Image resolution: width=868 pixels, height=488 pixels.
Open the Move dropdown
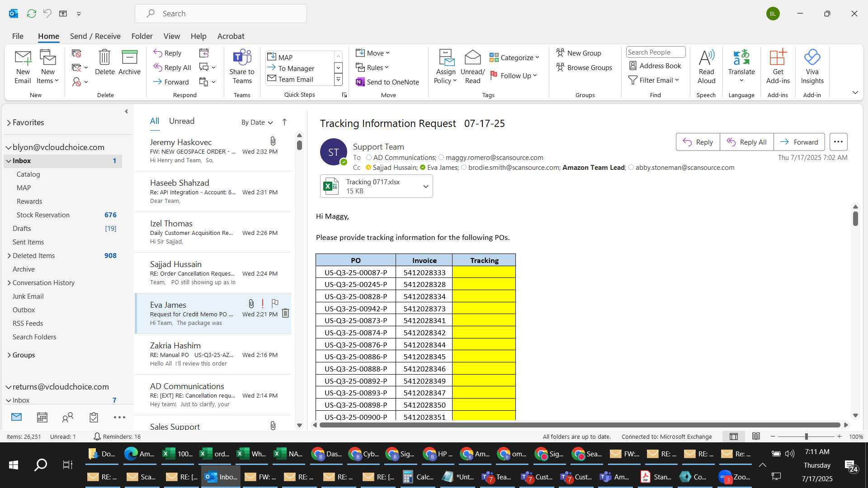pyautogui.click(x=373, y=53)
